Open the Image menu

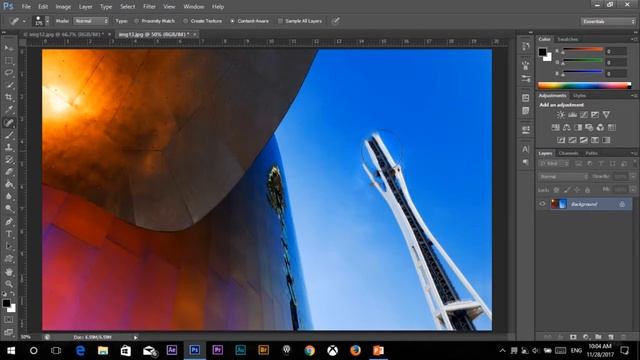63,7
